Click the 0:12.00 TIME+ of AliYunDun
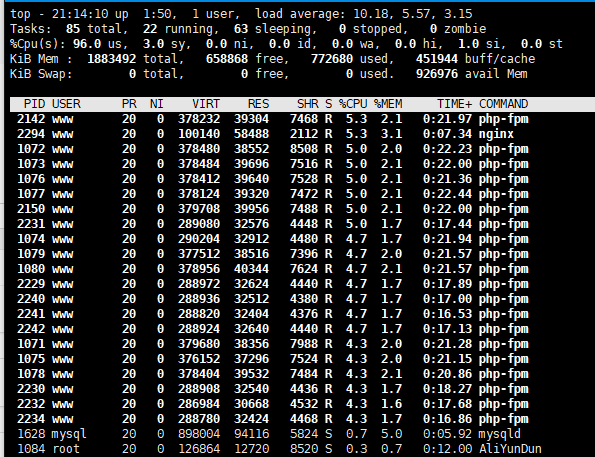 pyautogui.click(x=447, y=449)
